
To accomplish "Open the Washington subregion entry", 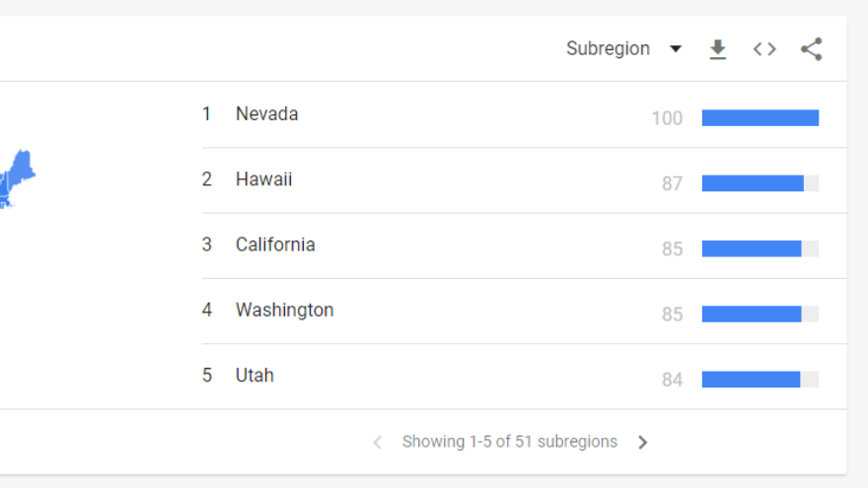I will pyautogui.click(x=284, y=310).
